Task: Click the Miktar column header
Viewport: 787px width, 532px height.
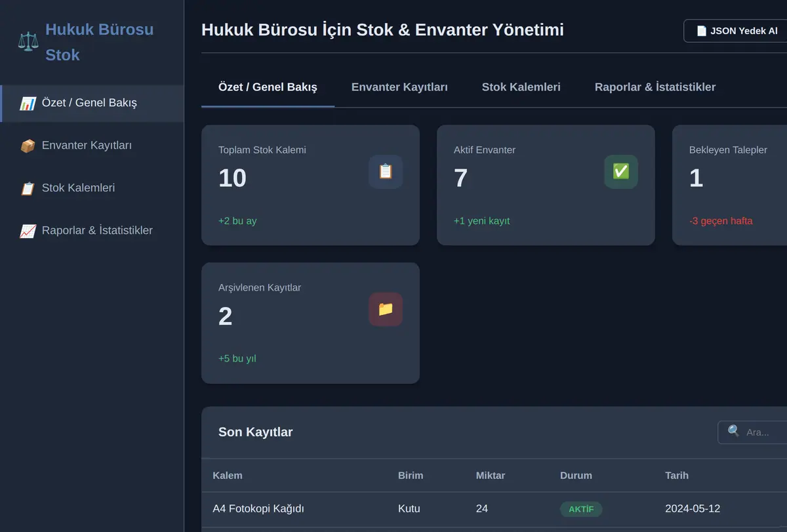Action: point(491,476)
